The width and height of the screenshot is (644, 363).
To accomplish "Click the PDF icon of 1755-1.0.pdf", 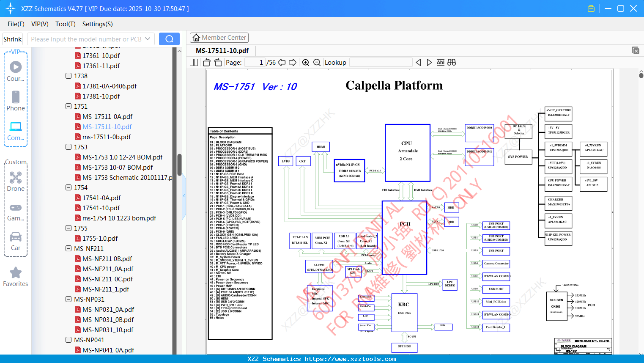I will point(78,238).
